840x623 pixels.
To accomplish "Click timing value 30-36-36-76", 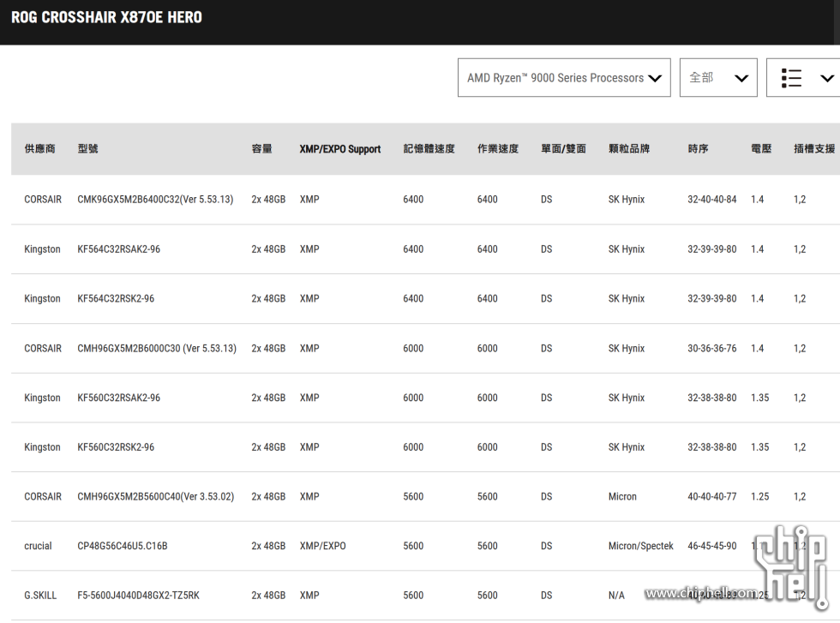I will [712, 348].
